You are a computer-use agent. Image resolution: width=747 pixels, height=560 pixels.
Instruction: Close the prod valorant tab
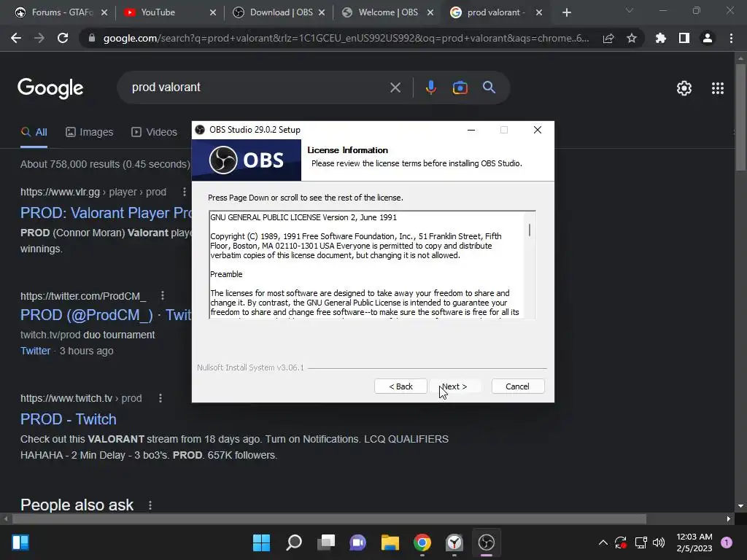coord(539,13)
